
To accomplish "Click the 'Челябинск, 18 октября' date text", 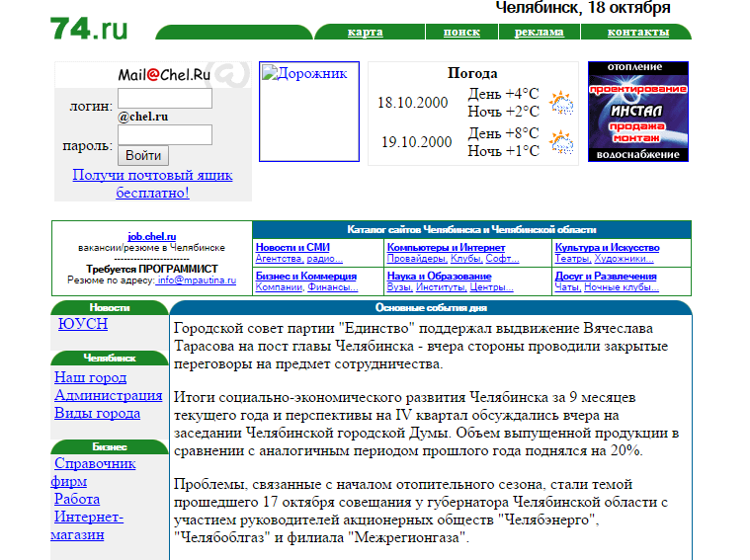I will click(x=583, y=8).
